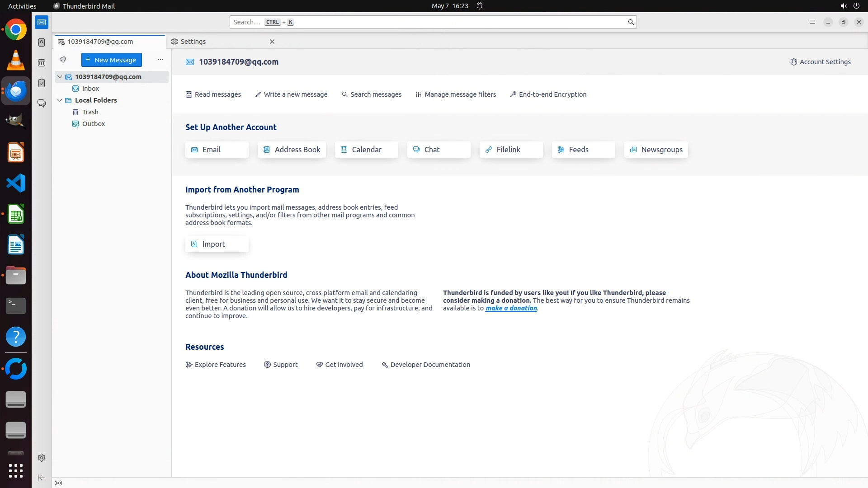Image resolution: width=868 pixels, height=488 pixels.
Task: Collapse the spaces toolbar arrow
Action: click(x=42, y=478)
